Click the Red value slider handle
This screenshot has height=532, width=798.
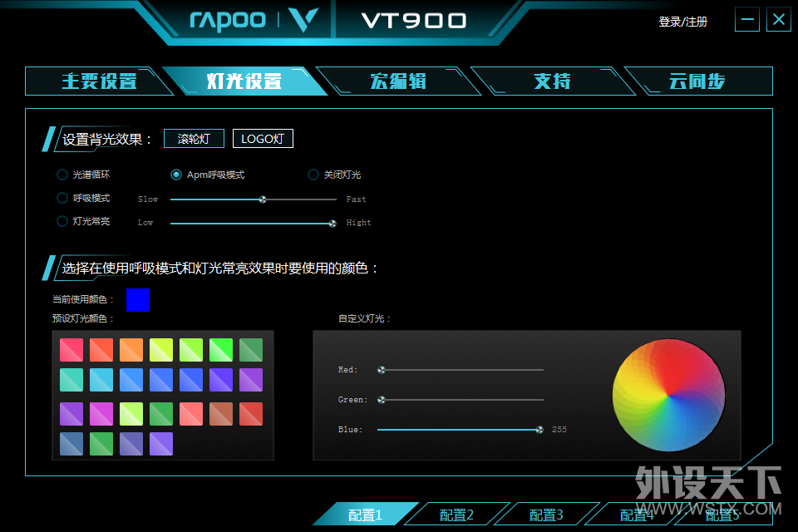tap(382, 370)
